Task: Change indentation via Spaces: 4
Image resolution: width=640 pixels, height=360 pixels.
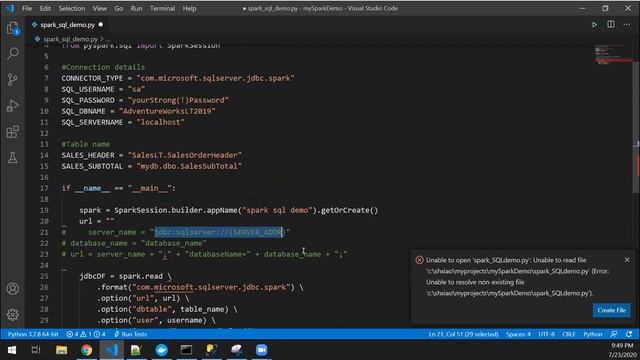Action: (x=518, y=334)
